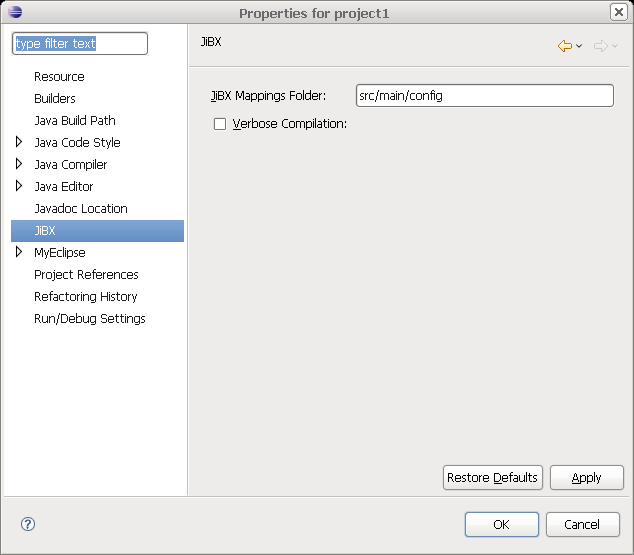Click the Apply button
The width and height of the screenshot is (634, 555).
[586, 478]
